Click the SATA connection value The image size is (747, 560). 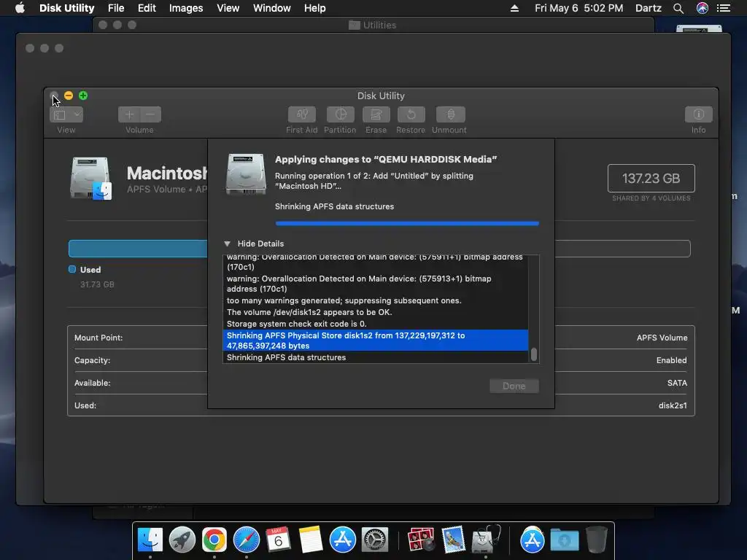[677, 383]
